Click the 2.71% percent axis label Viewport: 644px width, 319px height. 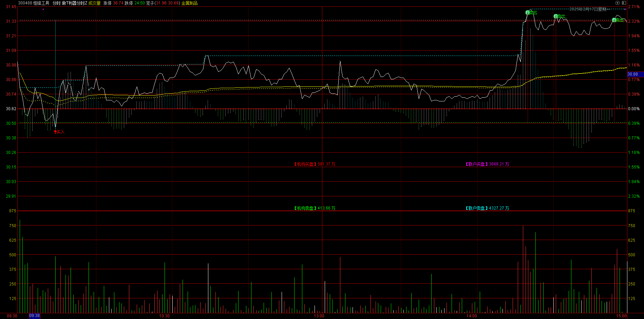pos(634,7)
